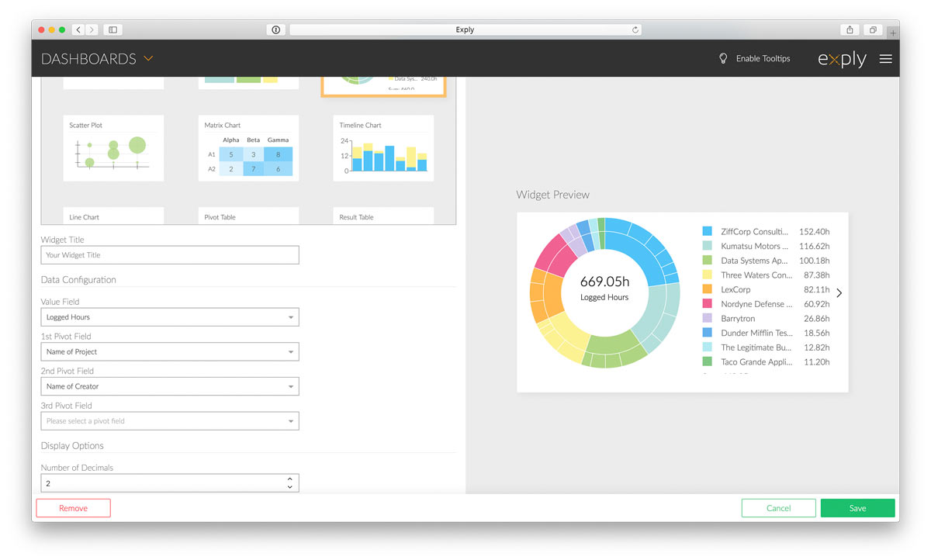Click the 152.40h value in legend
The image size is (931, 560).
814,231
